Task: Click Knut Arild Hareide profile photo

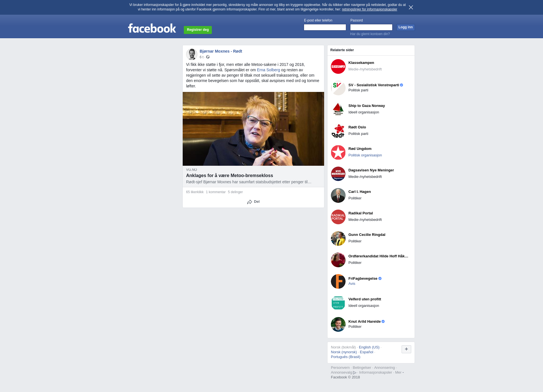Action: coord(338,324)
